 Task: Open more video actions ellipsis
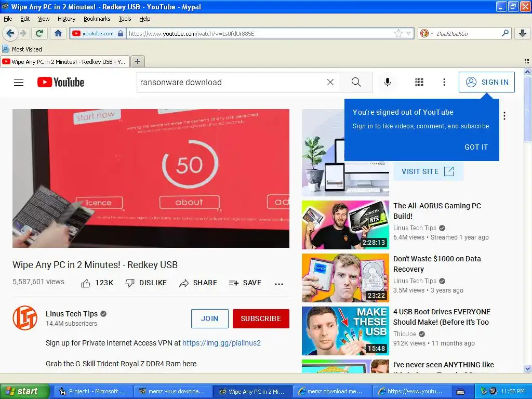[x=279, y=284]
